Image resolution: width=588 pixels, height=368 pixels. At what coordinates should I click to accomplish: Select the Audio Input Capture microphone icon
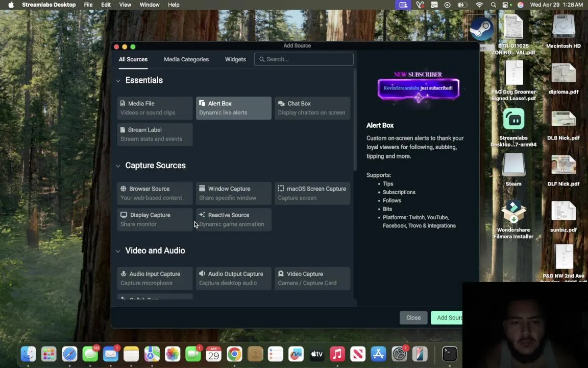124,274
